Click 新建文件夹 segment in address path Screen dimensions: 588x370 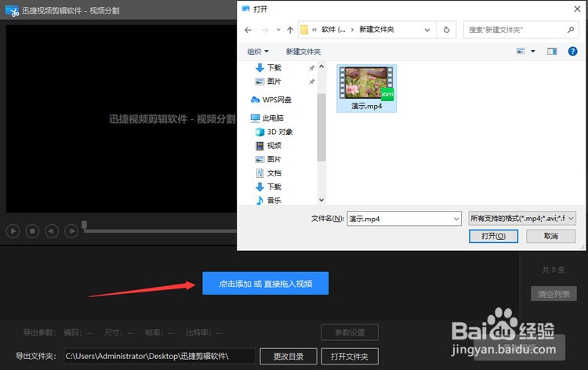click(x=376, y=30)
